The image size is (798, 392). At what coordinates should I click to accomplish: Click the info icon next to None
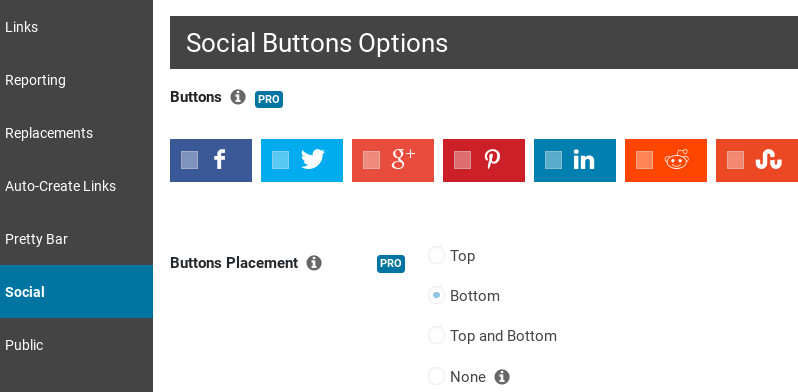click(502, 377)
